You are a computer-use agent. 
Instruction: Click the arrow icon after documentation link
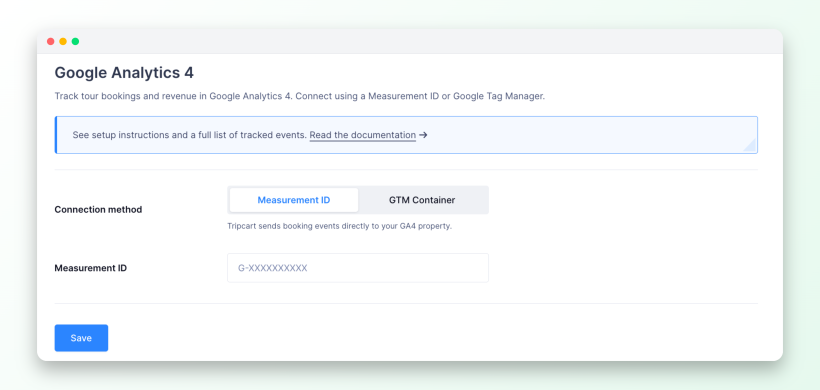click(423, 135)
